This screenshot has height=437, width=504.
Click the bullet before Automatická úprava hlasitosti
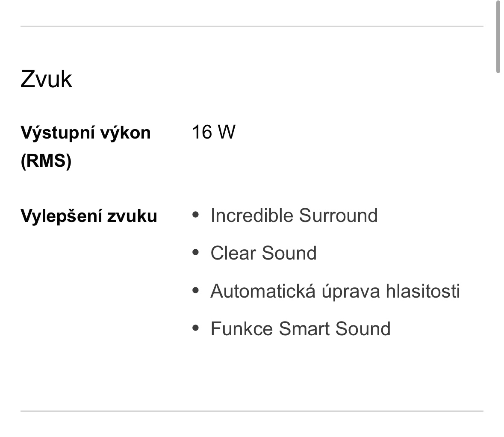tap(196, 290)
